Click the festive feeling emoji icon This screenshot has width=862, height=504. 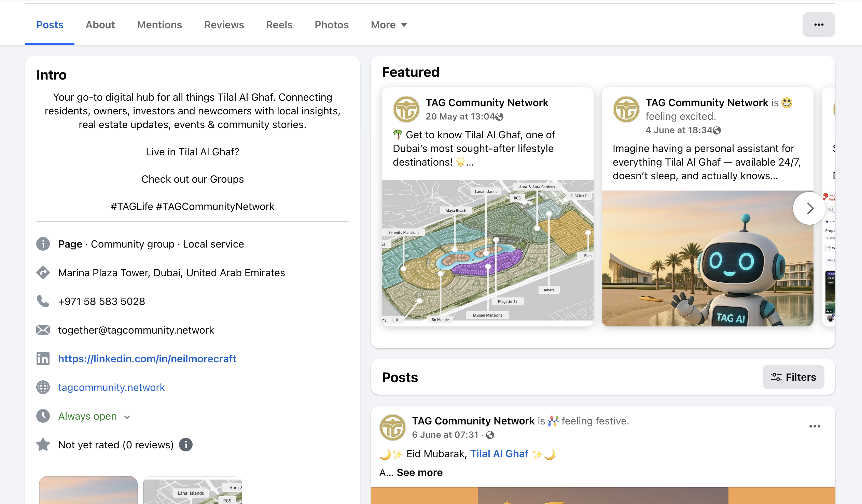(x=553, y=421)
